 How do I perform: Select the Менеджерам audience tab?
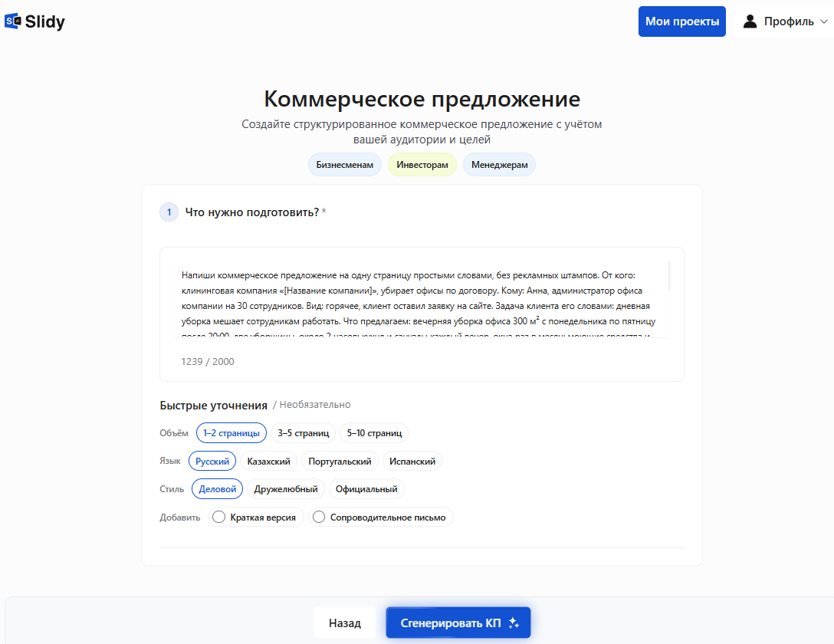coord(500,165)
